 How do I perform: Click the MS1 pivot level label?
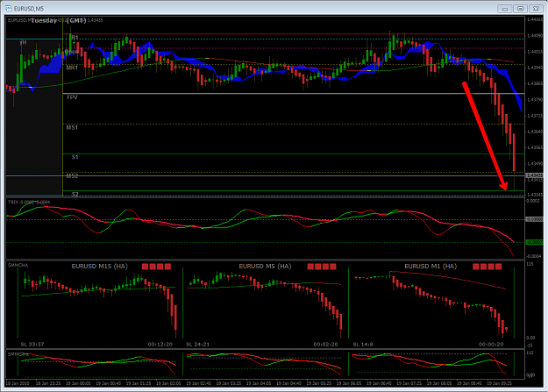[72, 127]
